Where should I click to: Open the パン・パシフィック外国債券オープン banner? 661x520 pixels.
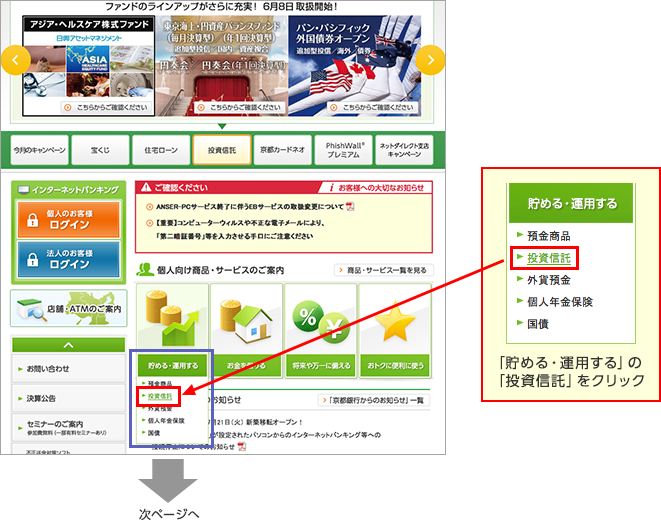[x=355, y=66]
